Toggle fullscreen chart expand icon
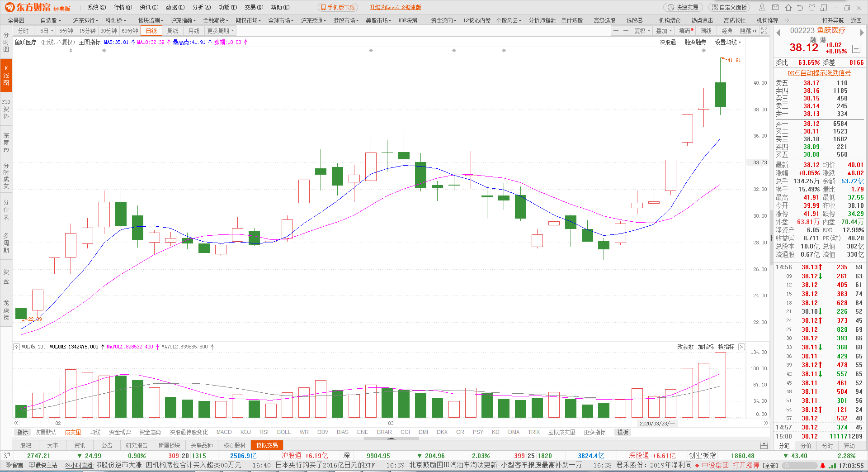 coord(764,31)
